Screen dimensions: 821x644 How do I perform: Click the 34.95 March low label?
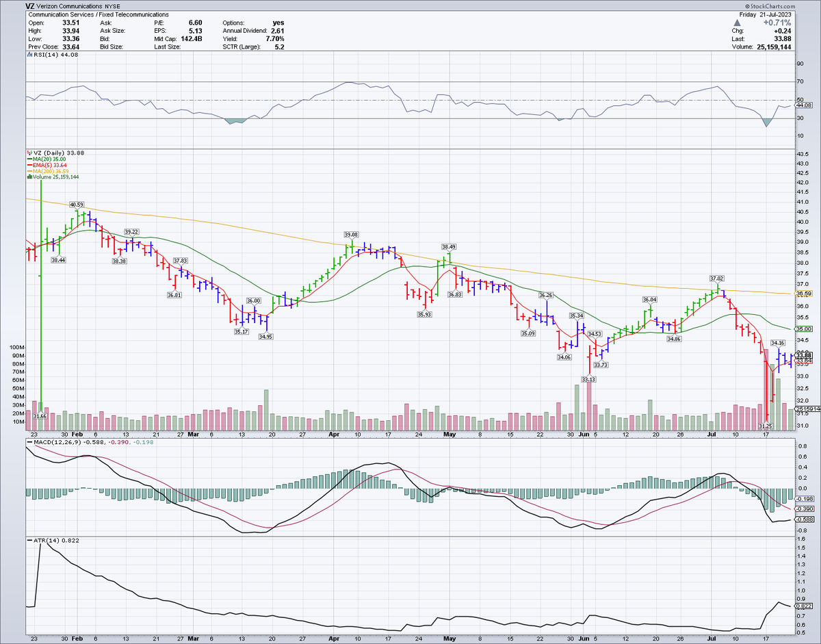(267, 336)
